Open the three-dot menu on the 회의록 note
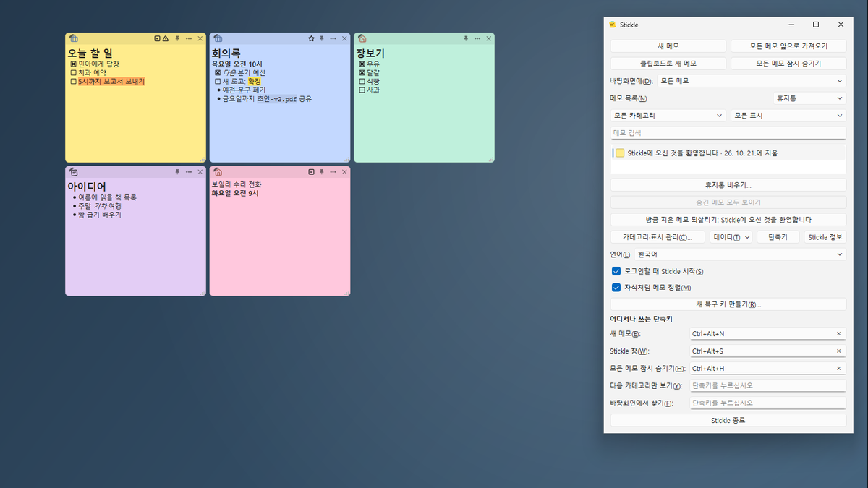The height and width of the screenshot is (488, 868). pos(333,38)
